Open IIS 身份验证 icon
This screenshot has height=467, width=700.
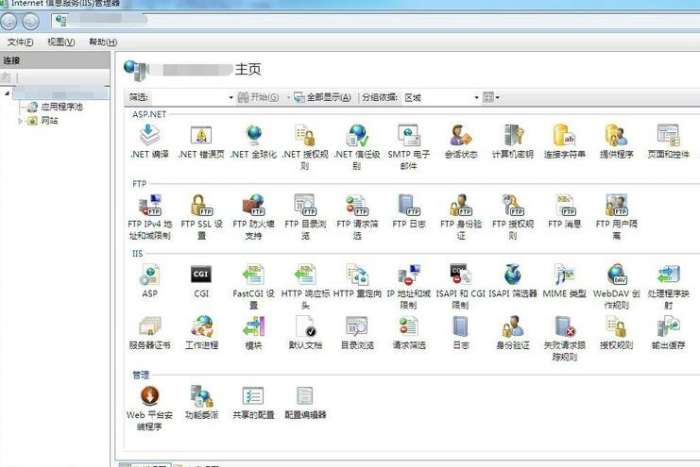(x=513, y=333)
